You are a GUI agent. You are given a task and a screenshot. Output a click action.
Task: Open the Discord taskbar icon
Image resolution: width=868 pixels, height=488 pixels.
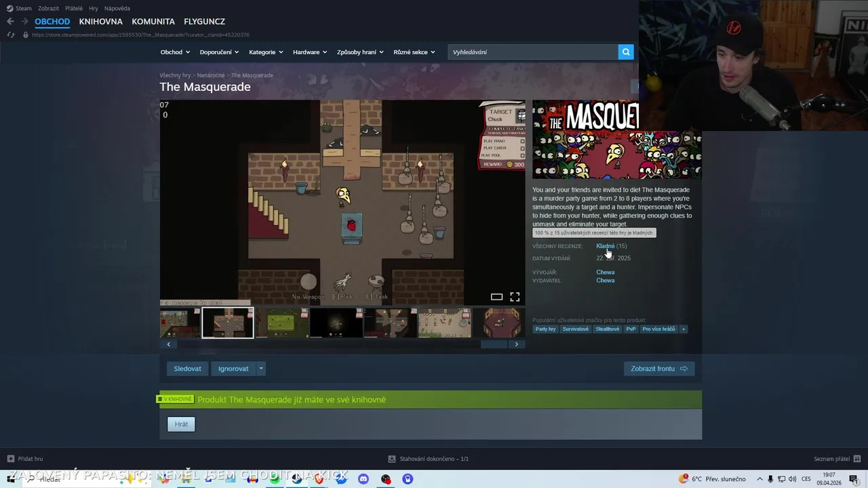pyautogui.click(x=363, y=479)
